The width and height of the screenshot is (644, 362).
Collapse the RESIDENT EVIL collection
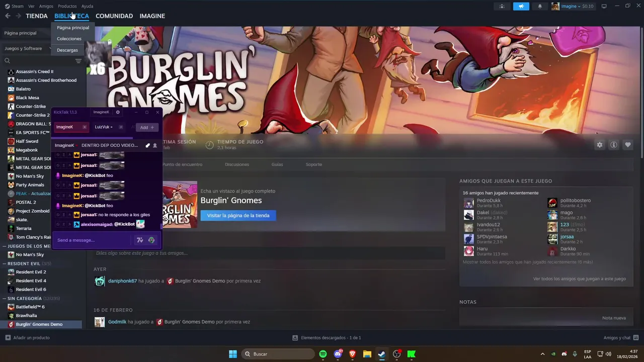[x=5, y=263]
